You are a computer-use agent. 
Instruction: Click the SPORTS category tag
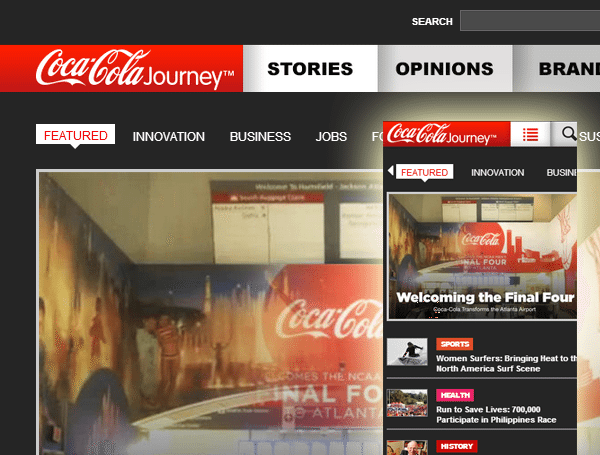(455, 344)
